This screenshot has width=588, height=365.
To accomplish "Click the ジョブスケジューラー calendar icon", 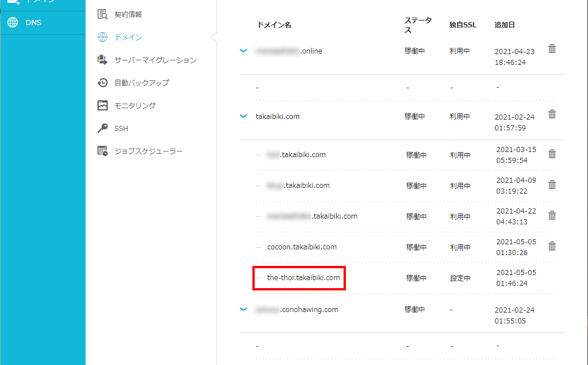I will point(103,151).
